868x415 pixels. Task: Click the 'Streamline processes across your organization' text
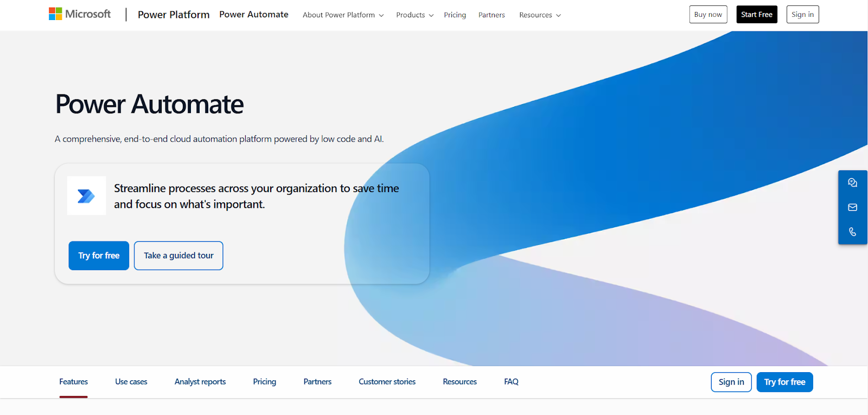257,196
